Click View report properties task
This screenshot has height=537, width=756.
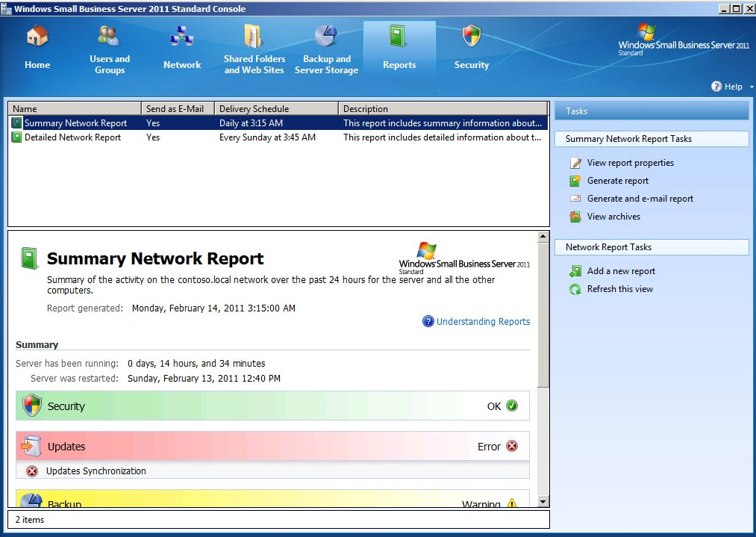click(x=630, y=163)
